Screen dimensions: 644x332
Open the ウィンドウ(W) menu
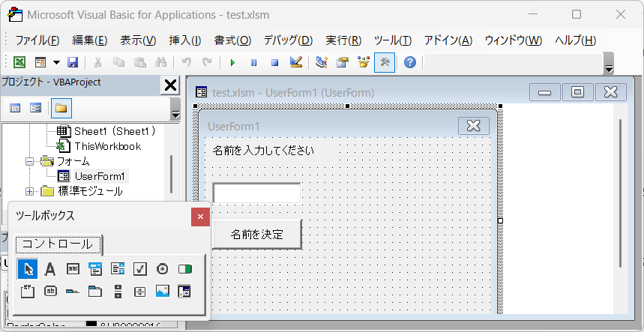coord(514,40)
